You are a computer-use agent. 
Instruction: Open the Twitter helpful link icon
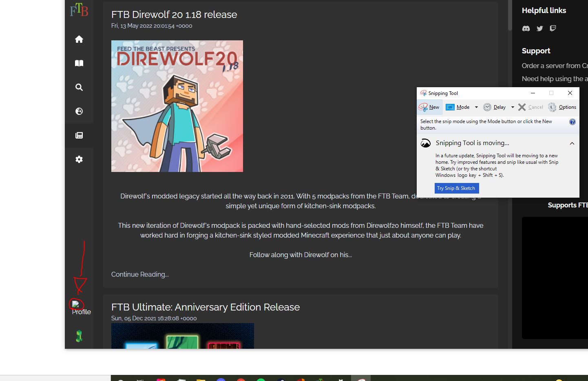pos(540,29)
